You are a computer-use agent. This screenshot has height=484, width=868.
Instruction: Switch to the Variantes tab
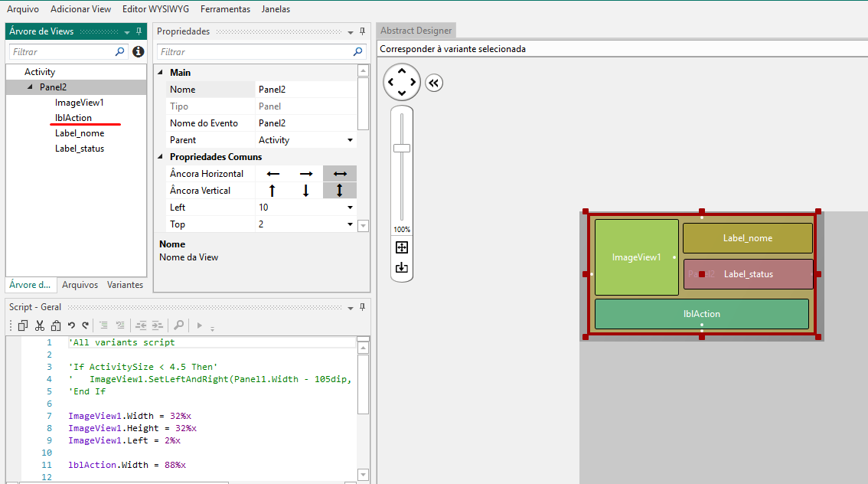pos(125,285)
